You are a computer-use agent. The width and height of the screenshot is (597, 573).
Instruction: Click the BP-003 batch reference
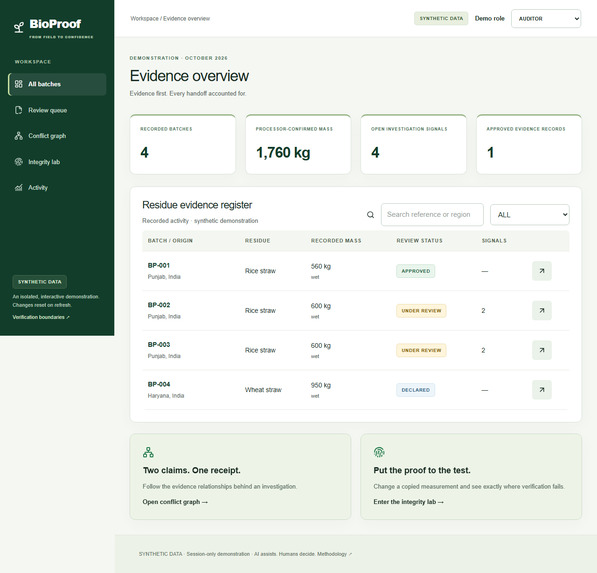point(159,345)
